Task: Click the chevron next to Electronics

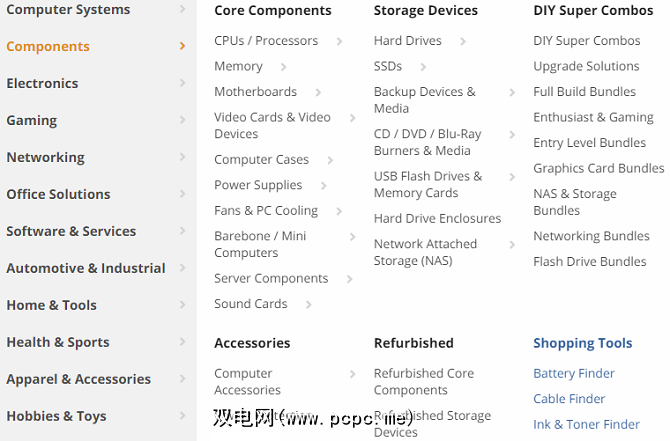Action: 182,83
